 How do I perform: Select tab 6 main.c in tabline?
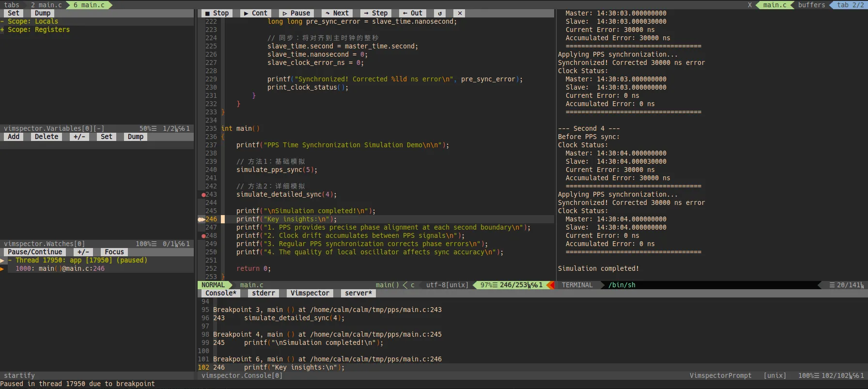click(x=89, y=5)
